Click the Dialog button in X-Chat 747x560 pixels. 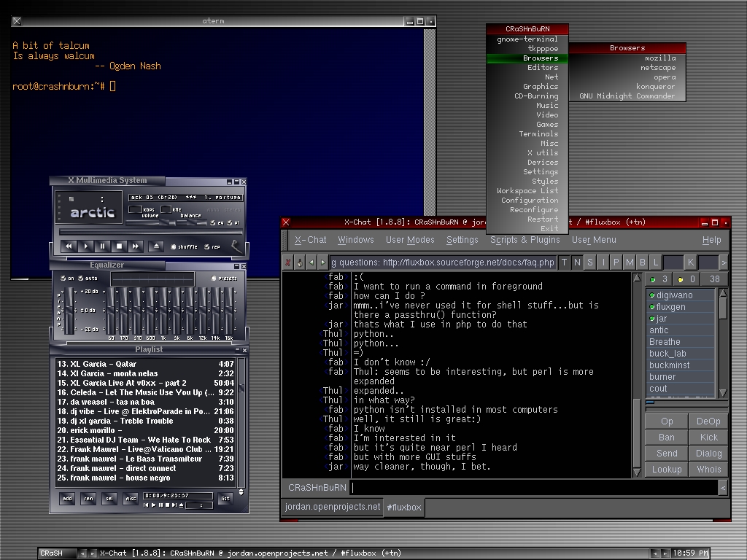(x=708, y=454)
